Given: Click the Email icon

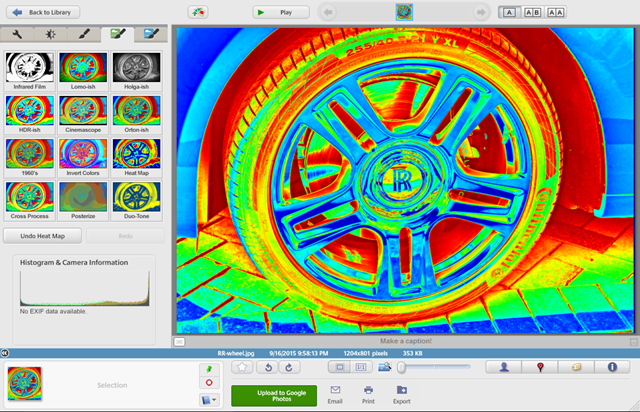Looking at the screenshot, I should pyautogui.click(x=336, y=394).
